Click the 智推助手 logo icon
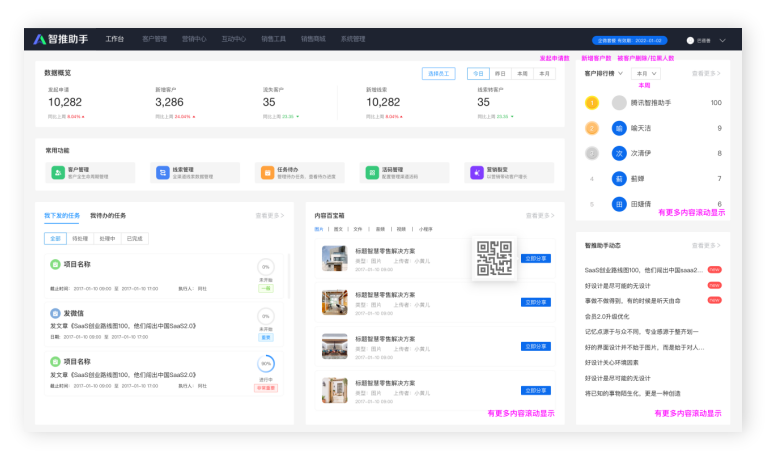 (40, 40)
